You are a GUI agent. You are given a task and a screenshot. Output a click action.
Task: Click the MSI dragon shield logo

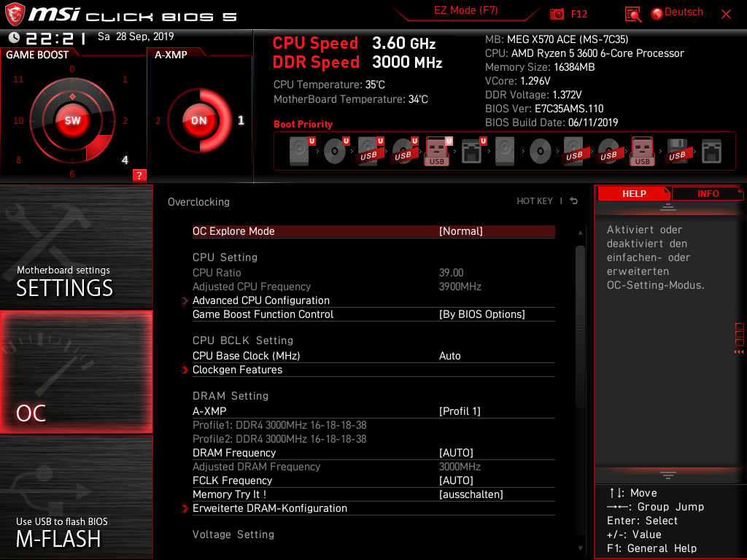pos(15,15)
